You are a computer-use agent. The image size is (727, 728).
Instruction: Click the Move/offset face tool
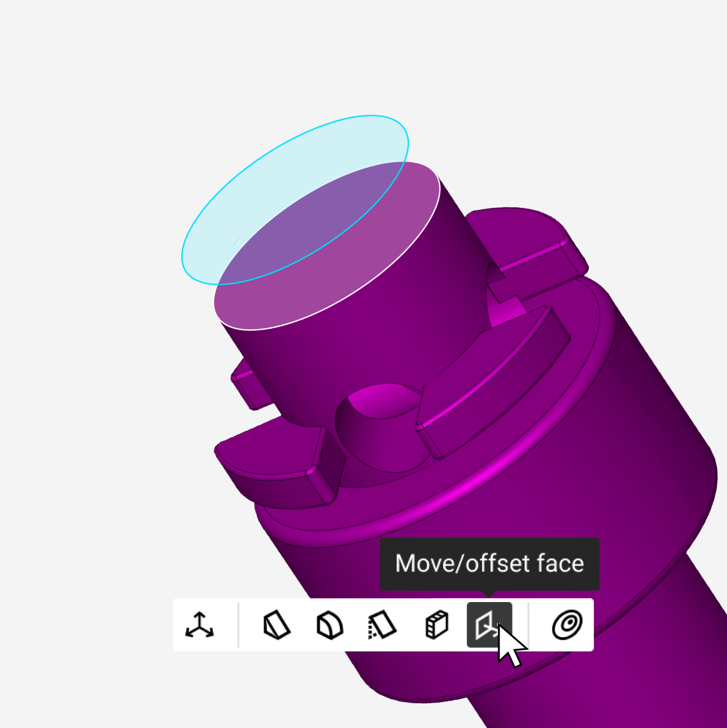pos(489,625)
